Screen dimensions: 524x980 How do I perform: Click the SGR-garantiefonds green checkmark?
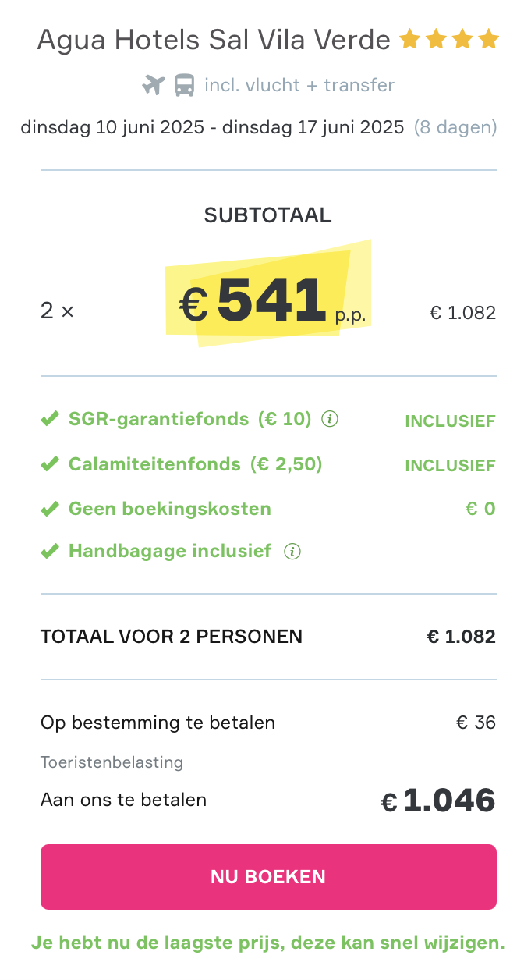pos(50,420)
